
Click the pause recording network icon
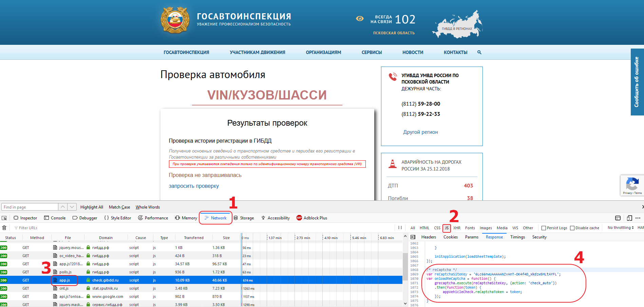(x=400, y=228)
